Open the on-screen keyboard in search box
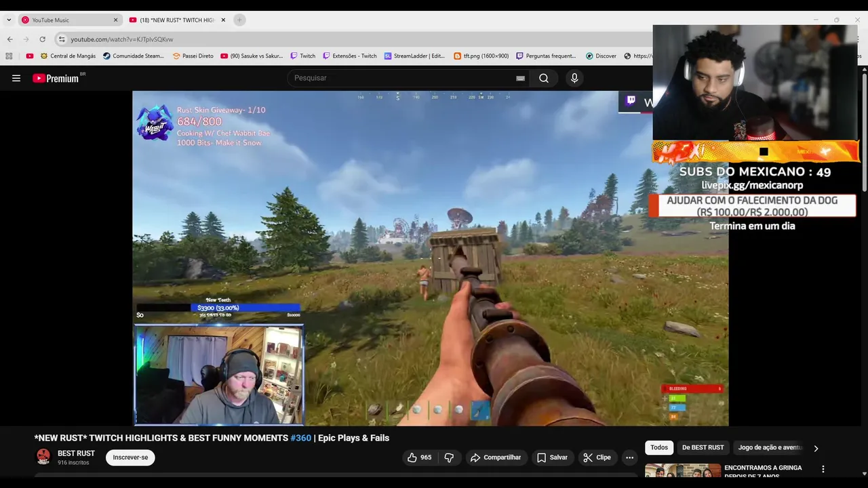The width and height of the screenshot is (868, 488). (x=520, y=79)
